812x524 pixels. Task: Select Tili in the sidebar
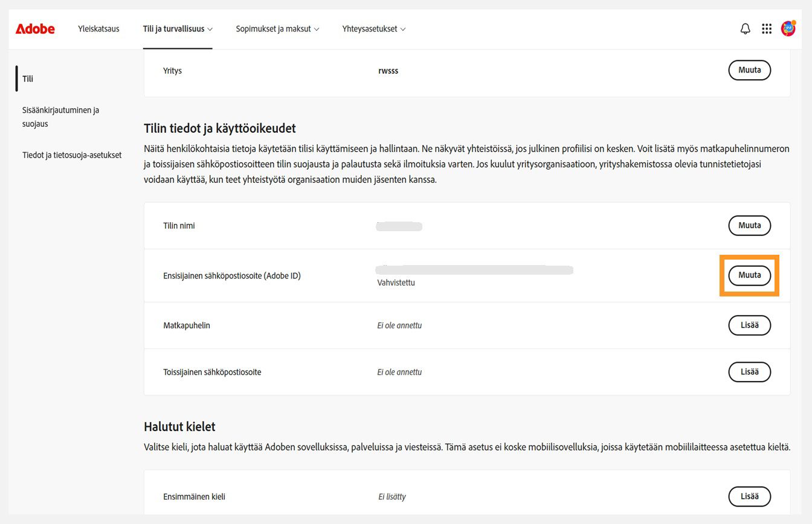[28, 78]
